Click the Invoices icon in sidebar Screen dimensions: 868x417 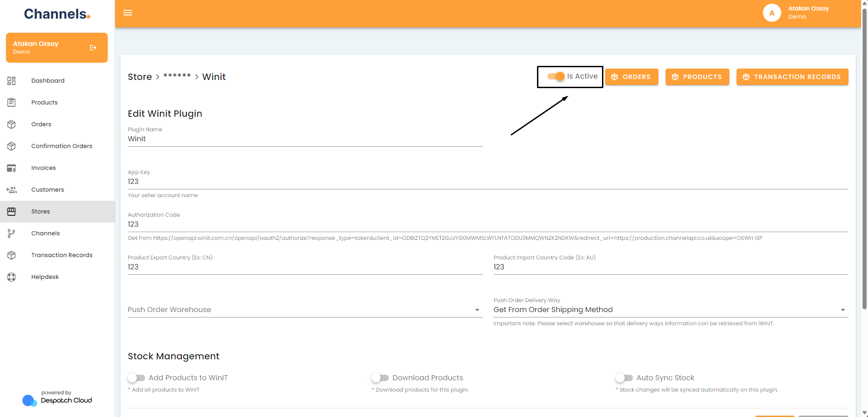[11, 168]
